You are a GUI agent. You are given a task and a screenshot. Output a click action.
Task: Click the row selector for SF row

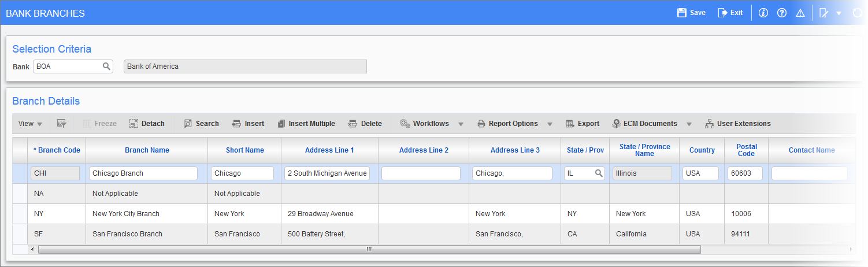click(x=20, y=234)
